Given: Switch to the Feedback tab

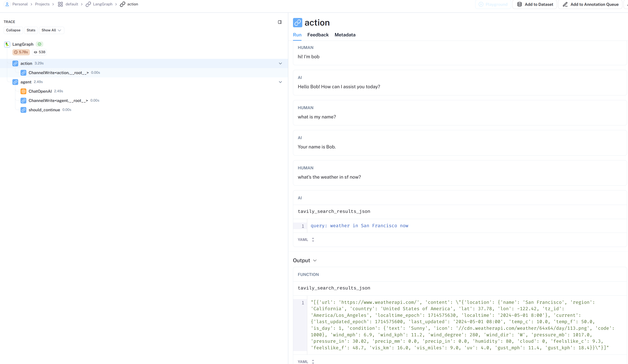Looking at the screenshot, I should (318, 35).
